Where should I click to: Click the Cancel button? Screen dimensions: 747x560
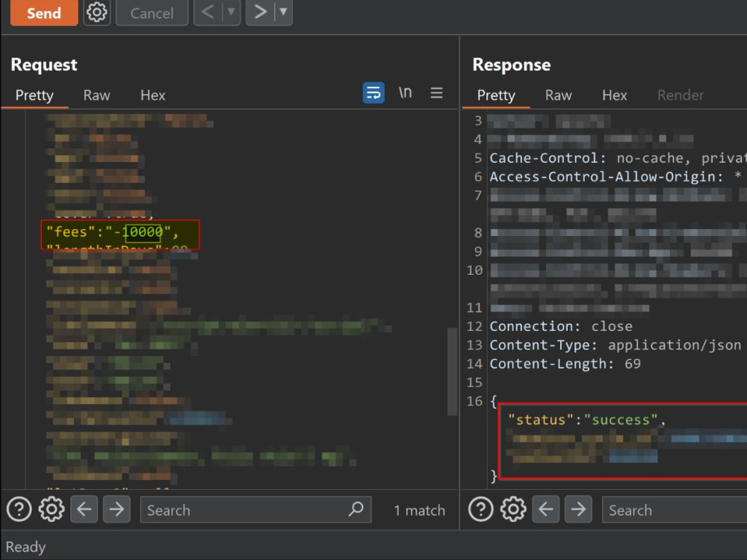click(x=152, y=13)
